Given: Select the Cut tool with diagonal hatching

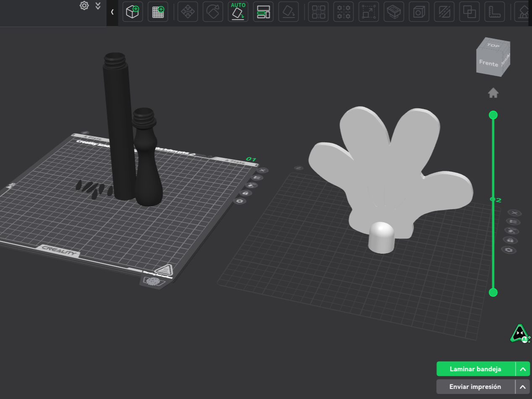Looking at the screenshot, I should point(444,12).
